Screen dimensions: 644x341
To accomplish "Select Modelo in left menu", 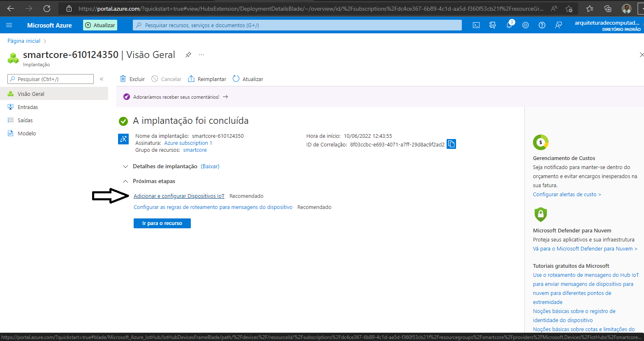I will coord(54,133).
